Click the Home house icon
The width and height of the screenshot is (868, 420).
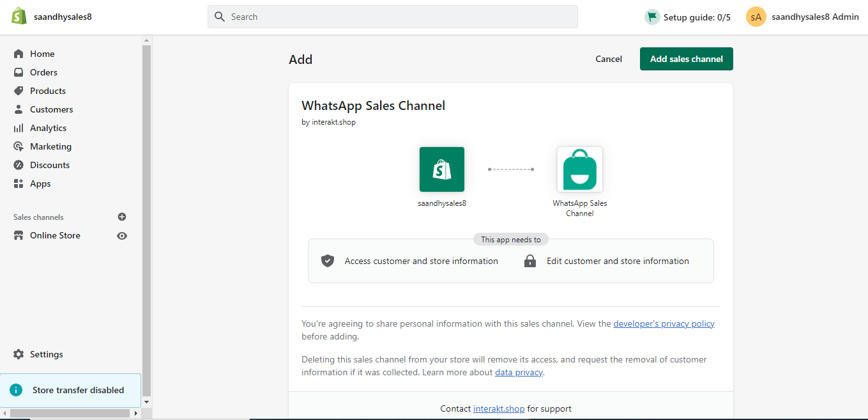click(19, 54)
